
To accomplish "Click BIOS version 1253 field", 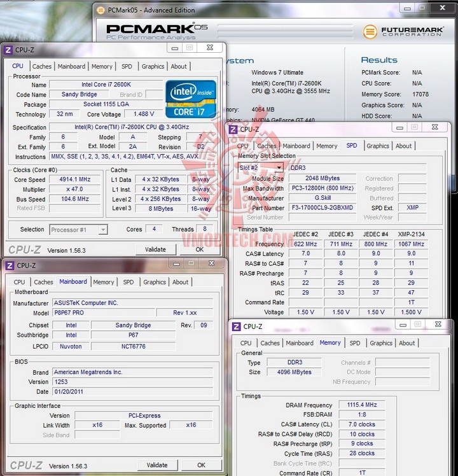I will [x=133, y=382].
